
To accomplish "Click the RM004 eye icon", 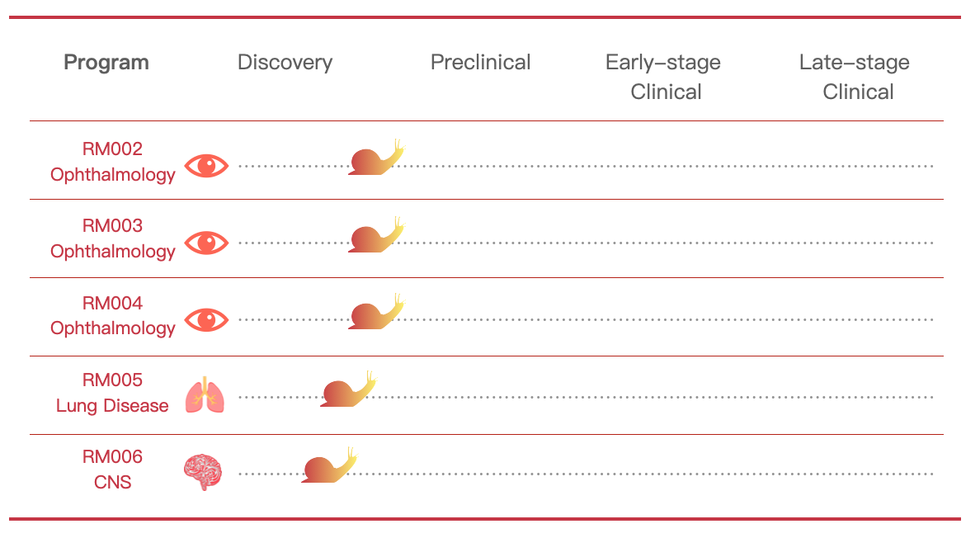I will (206, 320).
